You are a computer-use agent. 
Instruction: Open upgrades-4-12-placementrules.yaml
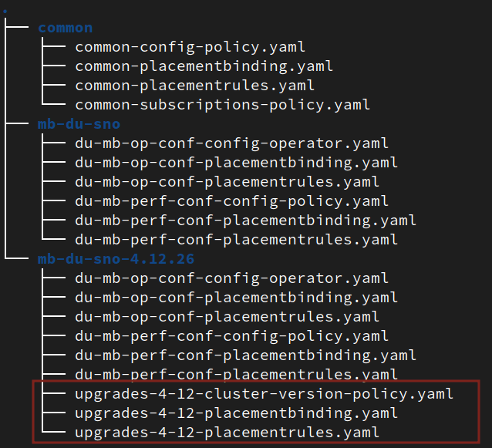click(x=227, y=433)
